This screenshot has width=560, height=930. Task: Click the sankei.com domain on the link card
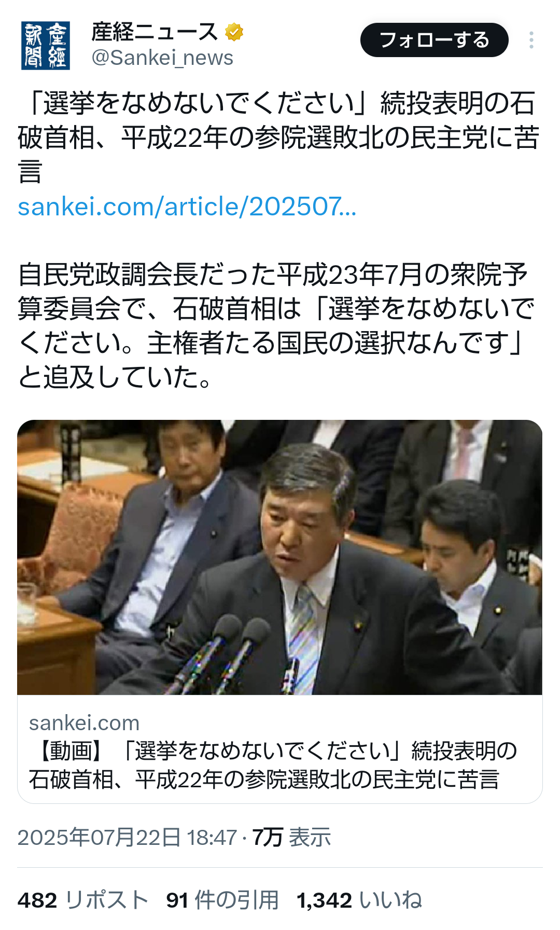point(84,723)
